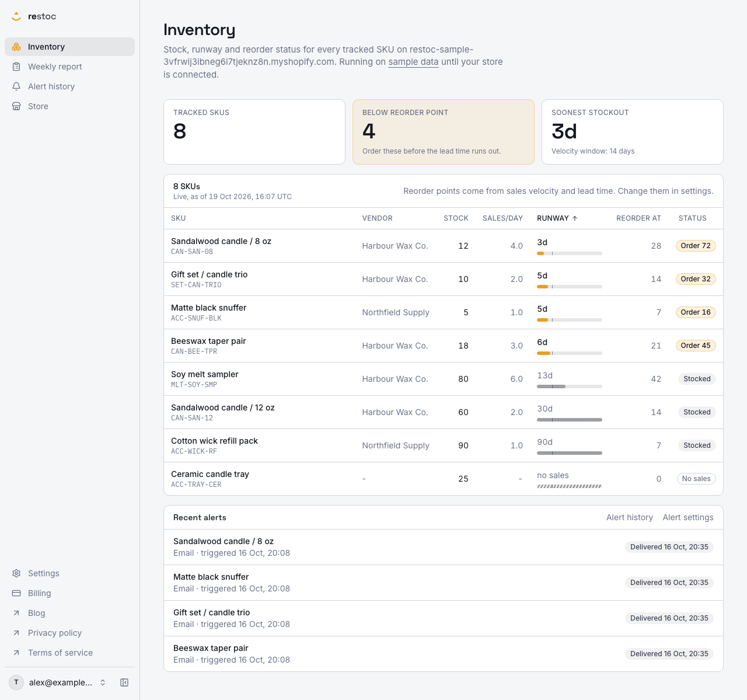Screen dimensions: 747x700
Task: Click the Store shop icon
Action: (16, 106)
